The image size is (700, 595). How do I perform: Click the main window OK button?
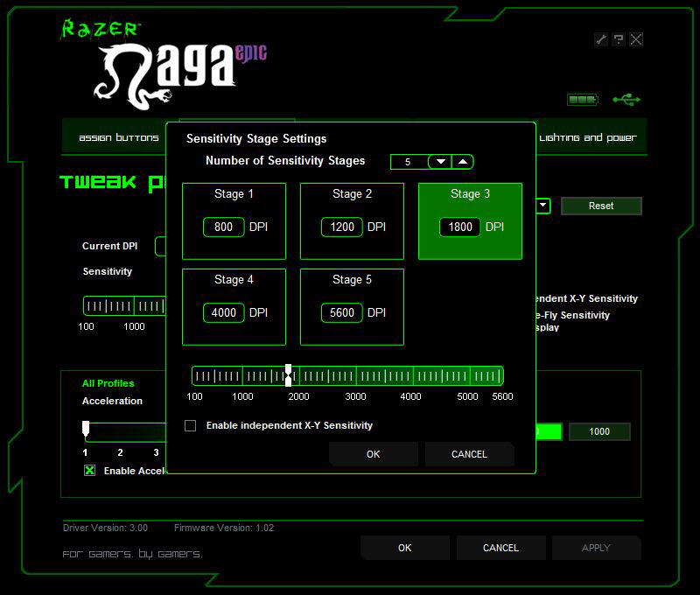[405, 548]
